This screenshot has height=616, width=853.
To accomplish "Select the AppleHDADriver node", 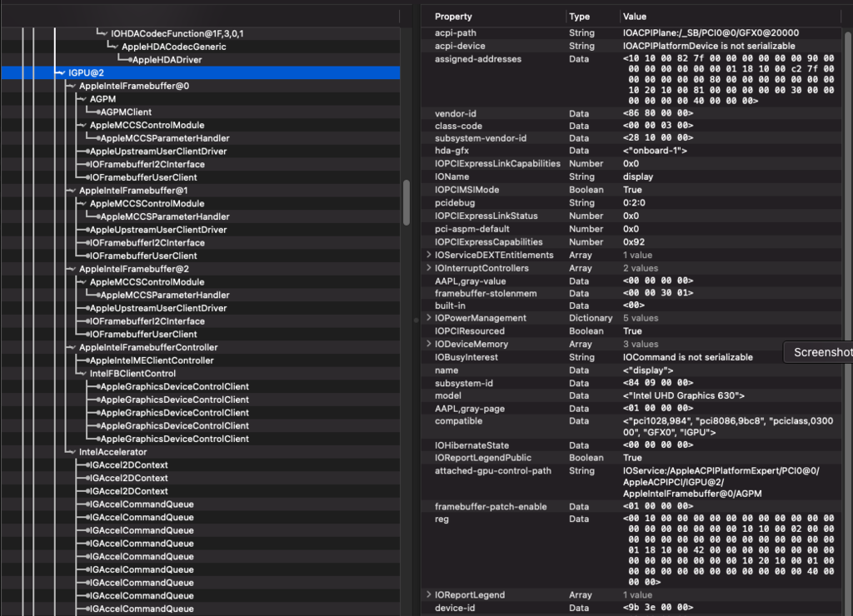I will (167, 60).
